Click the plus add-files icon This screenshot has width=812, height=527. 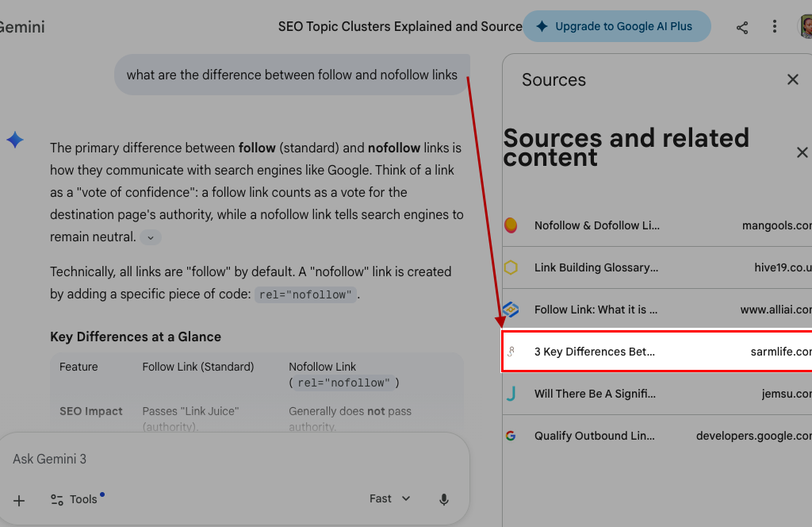[20, 500]
